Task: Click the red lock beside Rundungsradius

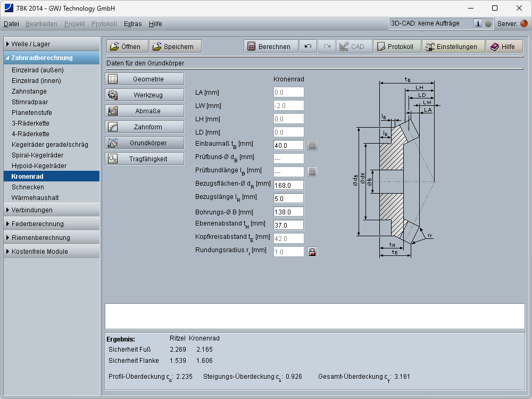Action: 312,252
